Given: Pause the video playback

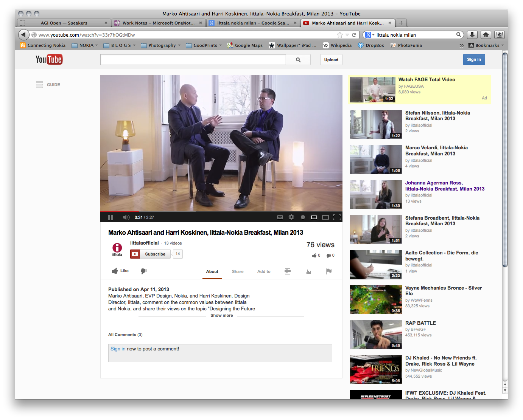Looking at the screenshot, I should pyautogui.click(x=111, y=217).
